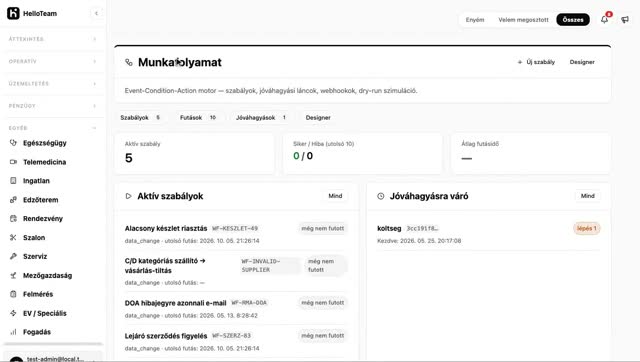Click the WF-RMA-DOA code tag

[x=249, y=303]
